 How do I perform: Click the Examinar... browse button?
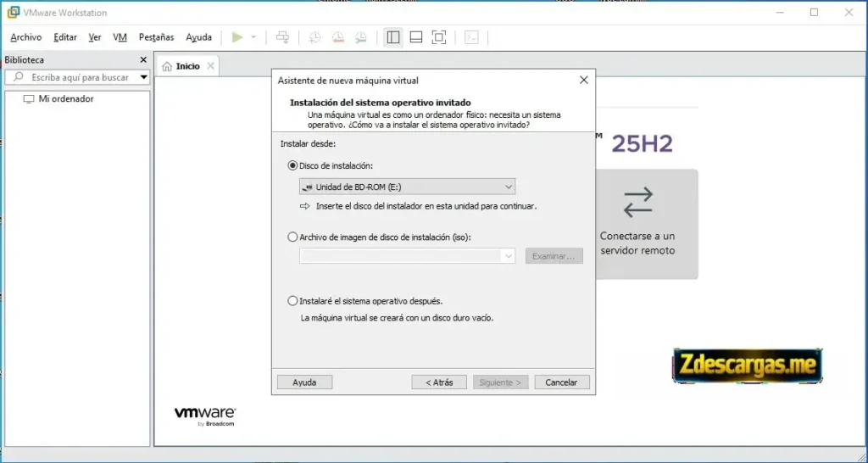tap(554, 256)
